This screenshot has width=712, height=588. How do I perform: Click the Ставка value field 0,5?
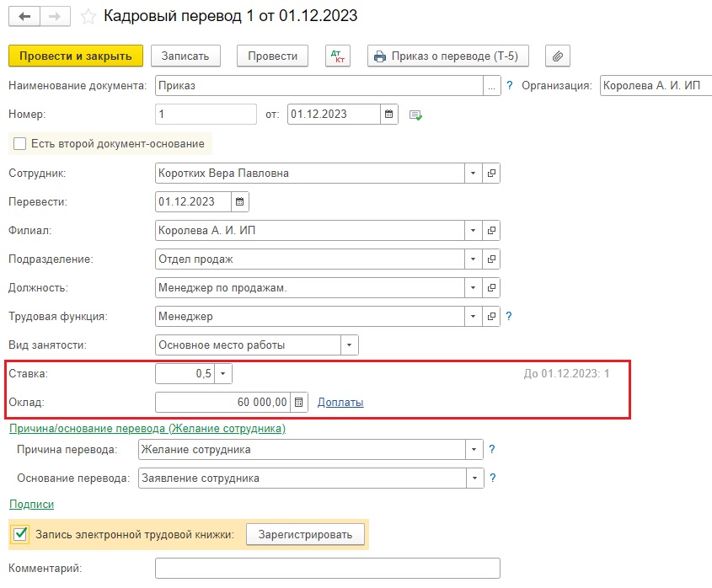pyautogui.click(x=185, y=374)
